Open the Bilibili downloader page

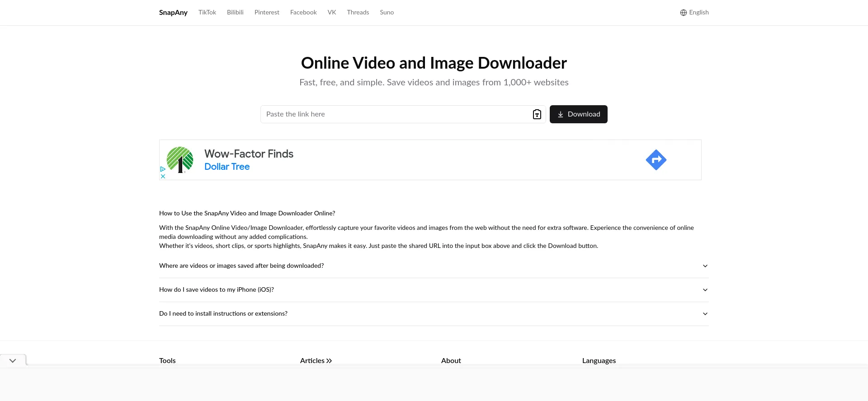coord(235,13)
